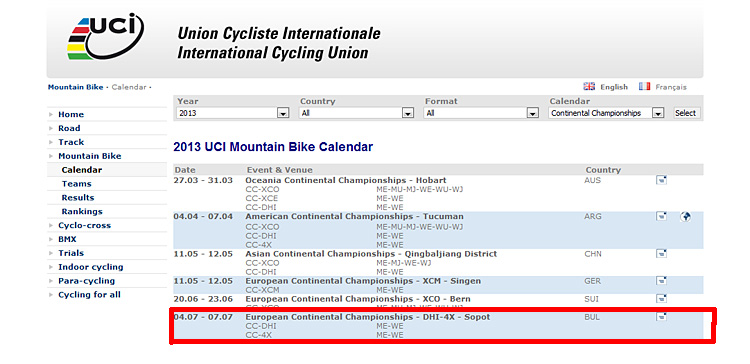Image resolution: width=750 pixels, height=364 pixels.
Task: Click date 04.07 - 07.07
Action: (203, 317)
